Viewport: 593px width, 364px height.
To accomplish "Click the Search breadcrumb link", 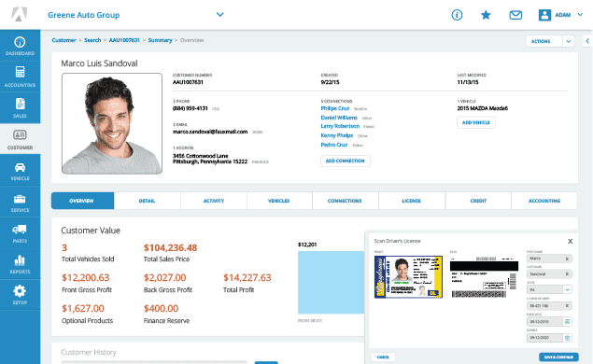I will pos(92,40).
